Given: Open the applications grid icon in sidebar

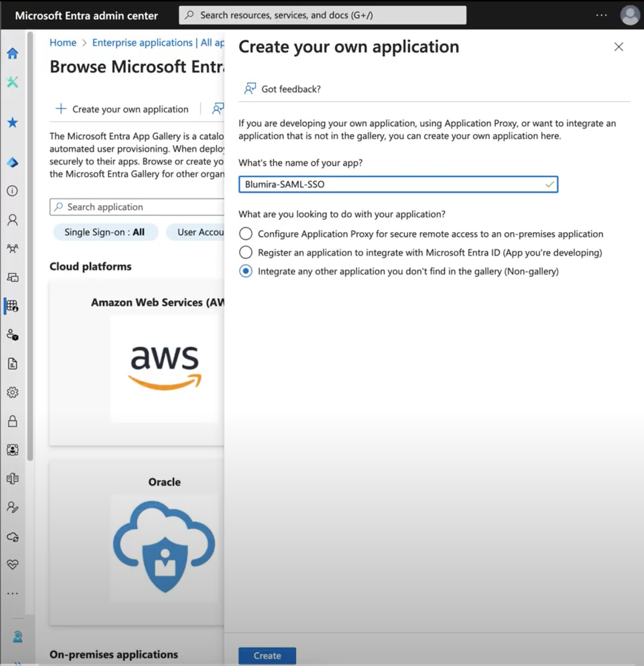Looking at the screenshot, I should pos(12,306).
